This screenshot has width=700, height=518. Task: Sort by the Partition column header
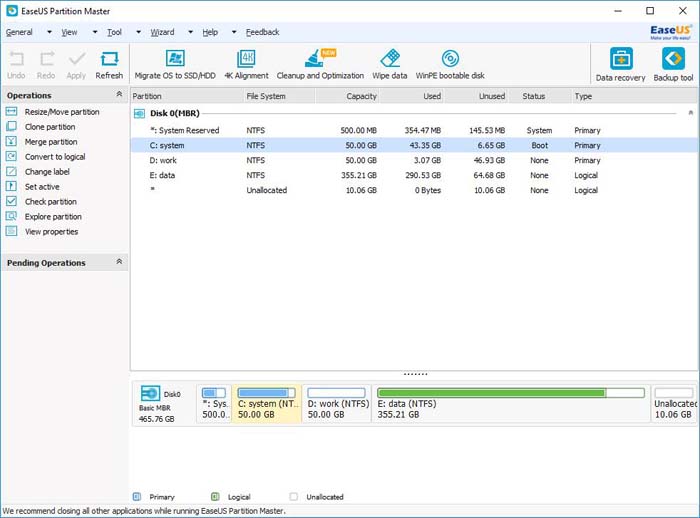coord(187,96)
